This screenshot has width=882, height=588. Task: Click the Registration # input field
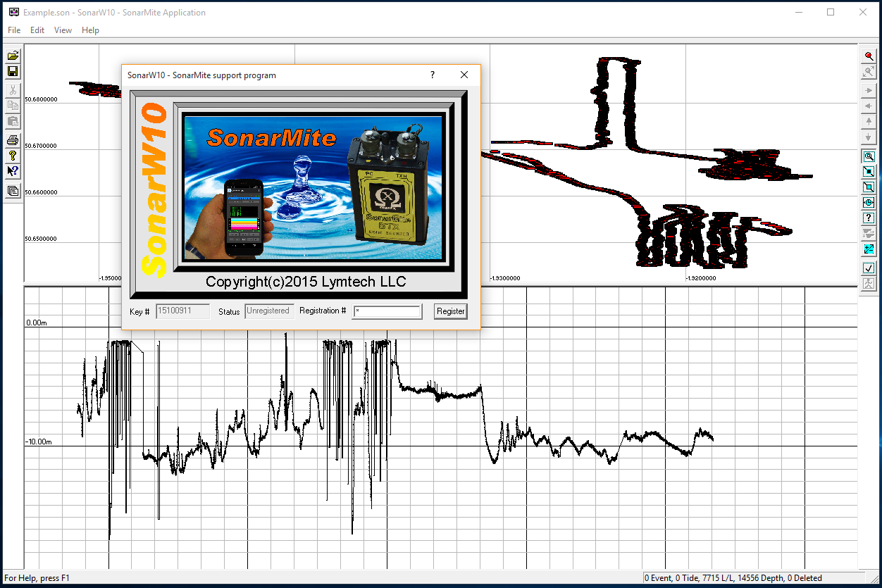point(387,311)
